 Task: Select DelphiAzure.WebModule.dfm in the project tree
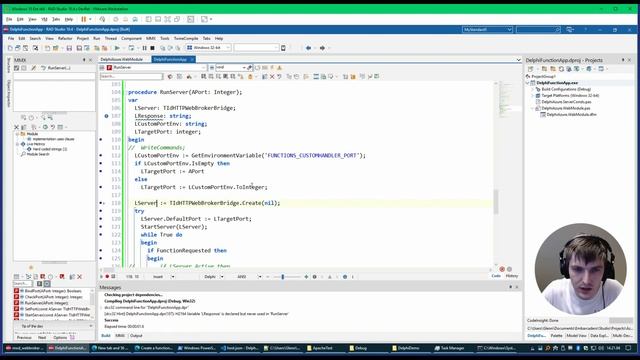click(x=571, y=115)
